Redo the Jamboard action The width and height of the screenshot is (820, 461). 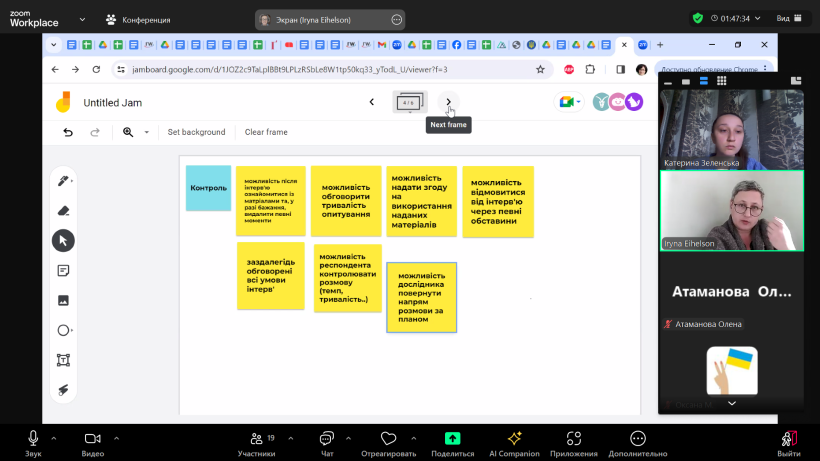(95, 132)
